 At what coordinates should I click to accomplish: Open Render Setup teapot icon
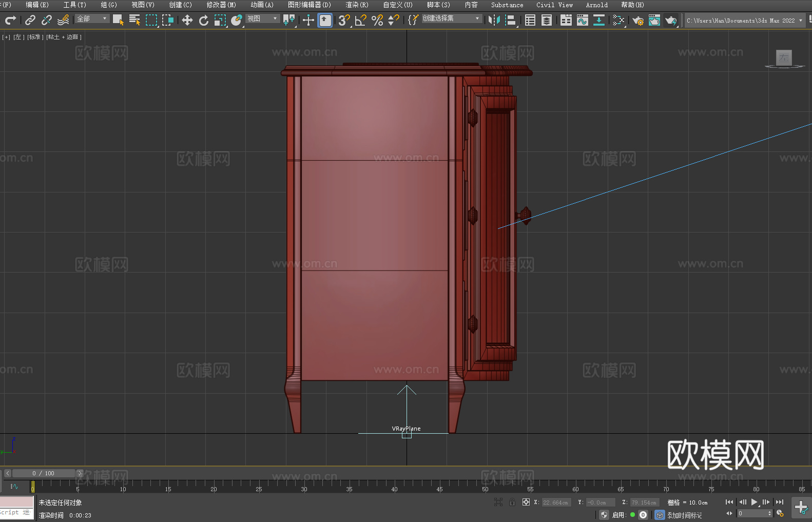(x=638, y=20)
